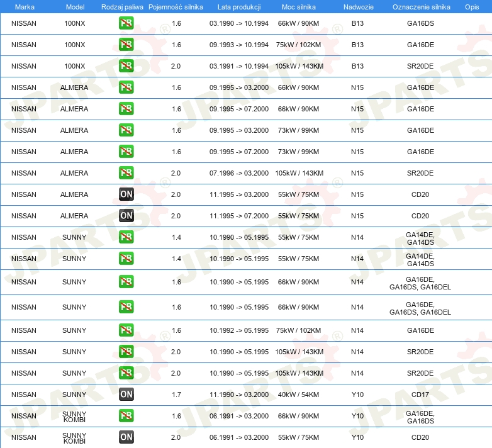This screenshot has height=448, width=492.
Task: Click SR20DE engine code in the 100NX row
Action: coord(420,66)
